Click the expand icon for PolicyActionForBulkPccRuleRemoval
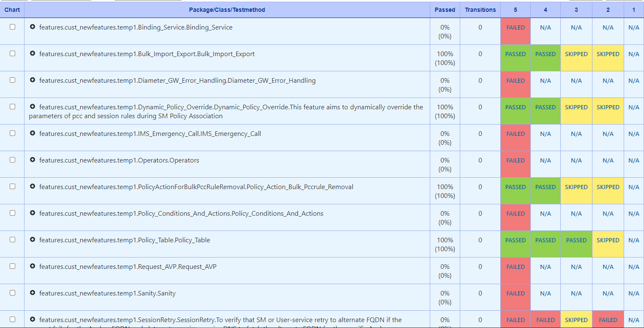The width and height of the screenshot is (644, 328). coord(33,187)
